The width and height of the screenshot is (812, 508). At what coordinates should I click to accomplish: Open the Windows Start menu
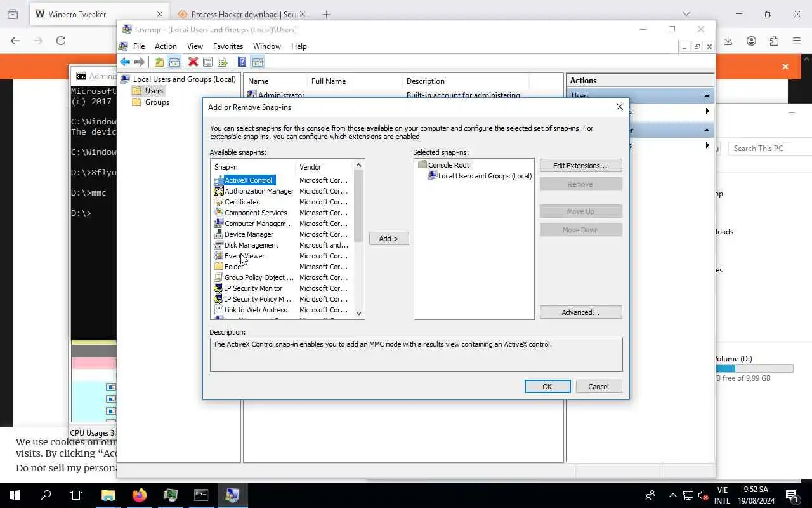pyautogui.click(x=15, y=495)
